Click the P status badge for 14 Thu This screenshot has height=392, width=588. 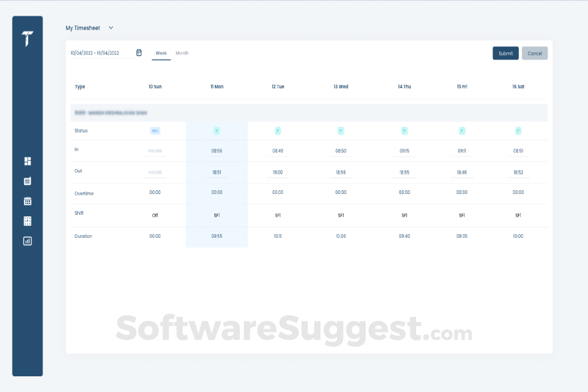tap(404, 131)
